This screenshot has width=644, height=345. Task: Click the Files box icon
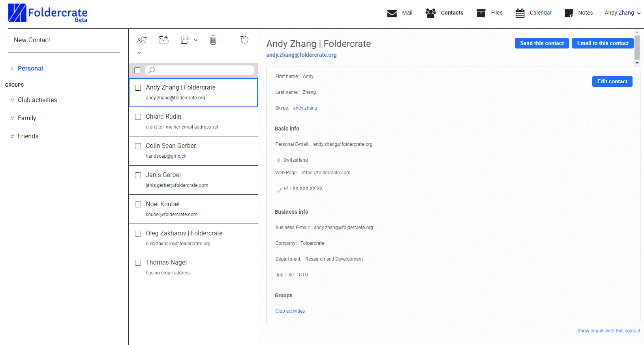tap(481, 13)
